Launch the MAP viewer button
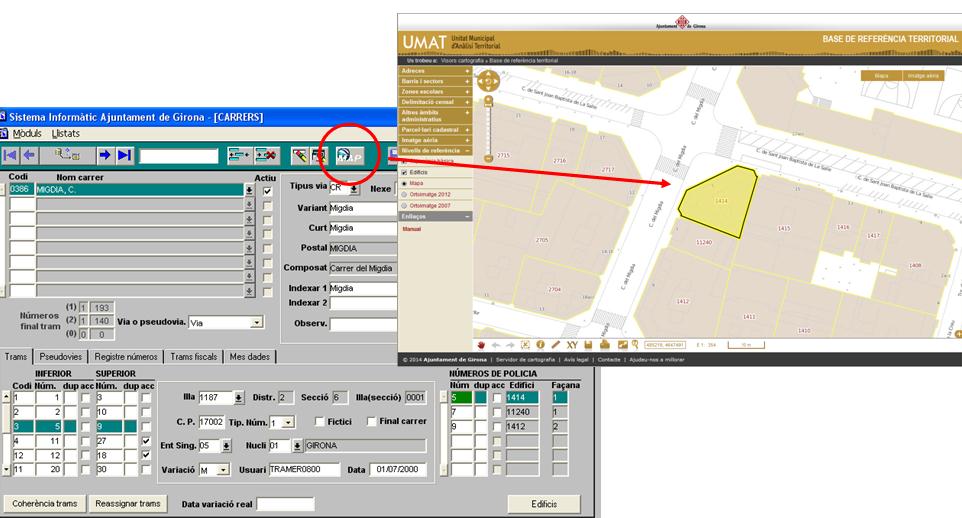 (x=350, y=156)
